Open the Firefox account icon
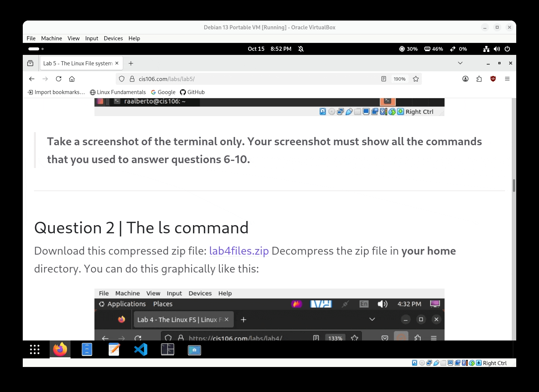 pos(465,79)
